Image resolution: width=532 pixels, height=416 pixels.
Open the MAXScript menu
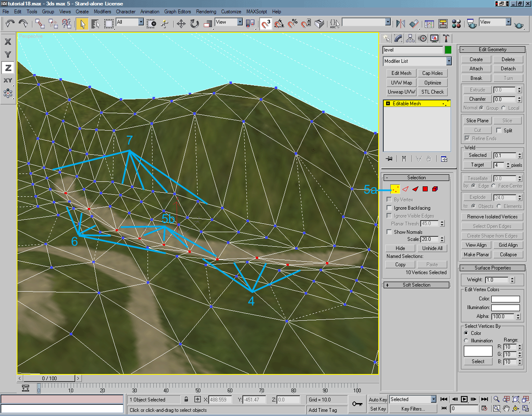click(256, 12)
